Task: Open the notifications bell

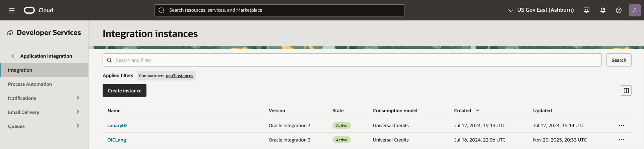Action: (x=603, y=10)
